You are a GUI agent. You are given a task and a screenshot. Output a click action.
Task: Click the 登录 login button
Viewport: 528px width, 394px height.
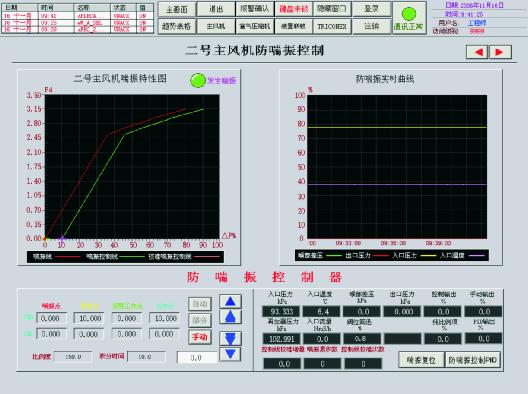[x=372, y=9]
